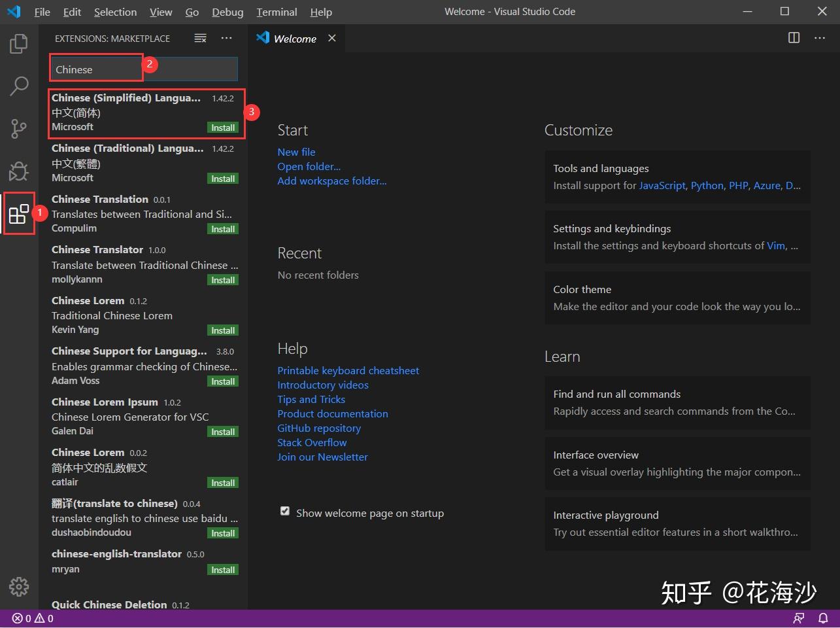This screenshot has width=840, height=628.
Task: Open the Terminal menu
Action: [x=276, y=12]
